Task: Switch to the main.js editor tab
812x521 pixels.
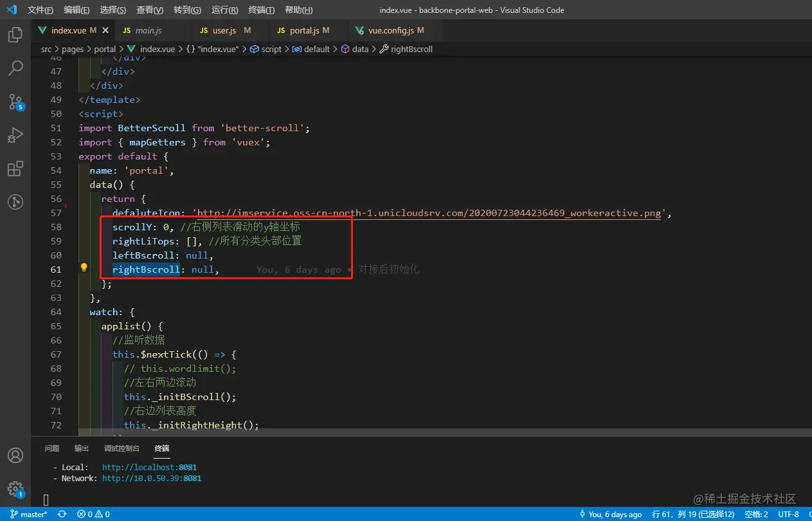Action: pos(154,30)
